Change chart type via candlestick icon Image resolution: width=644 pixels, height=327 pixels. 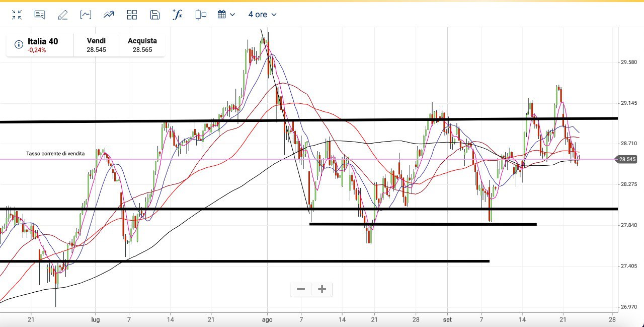(201, 15)
